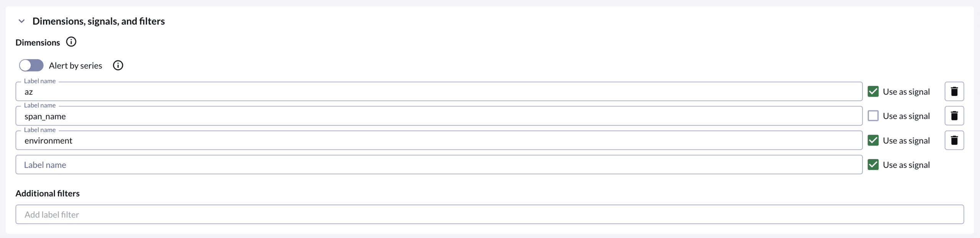Screen dimensions: 980x238
Task: Click the Alert by series label text
Action: [x=75, y=66]
